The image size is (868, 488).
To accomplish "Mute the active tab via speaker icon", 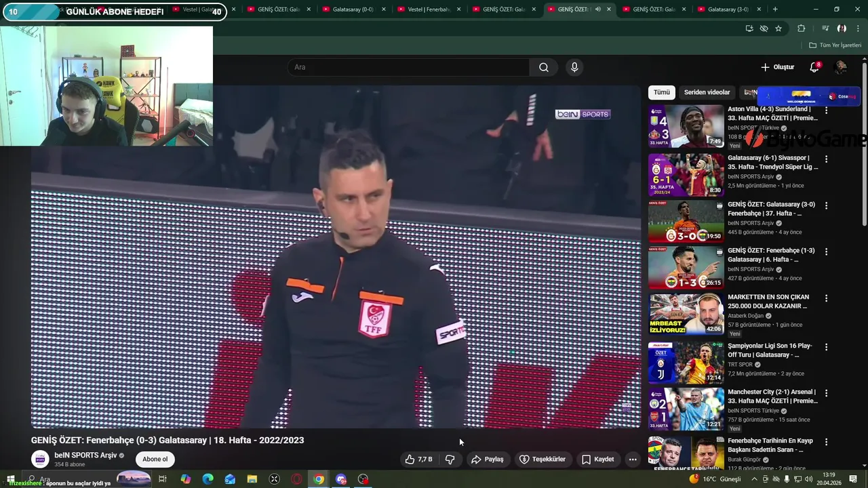I will pos(597,9).
